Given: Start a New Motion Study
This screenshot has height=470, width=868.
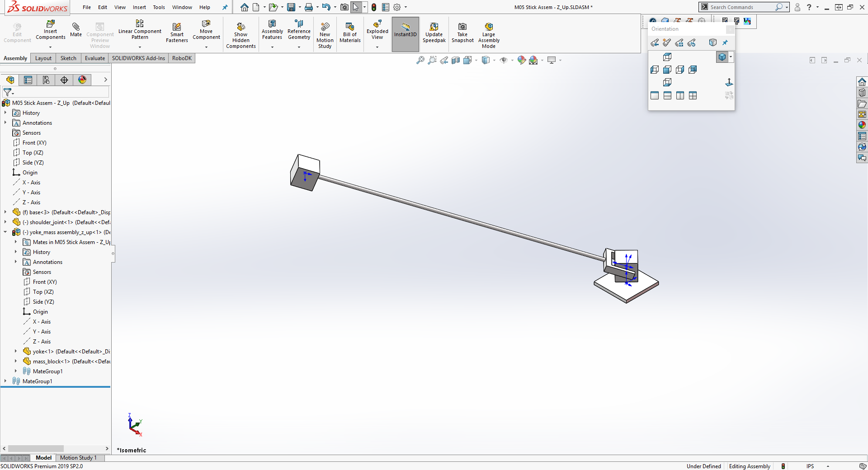Looking at the screenshot, I should 325,35.
